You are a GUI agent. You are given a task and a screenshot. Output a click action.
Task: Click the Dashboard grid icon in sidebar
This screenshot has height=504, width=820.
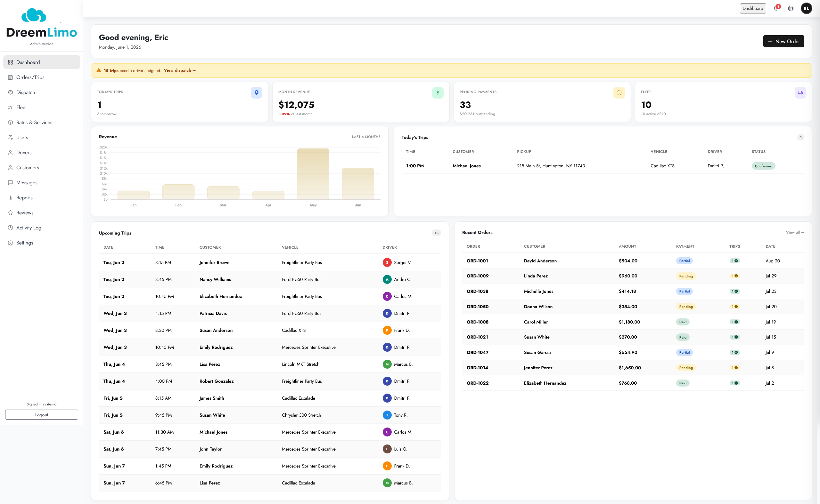point(10,62)
